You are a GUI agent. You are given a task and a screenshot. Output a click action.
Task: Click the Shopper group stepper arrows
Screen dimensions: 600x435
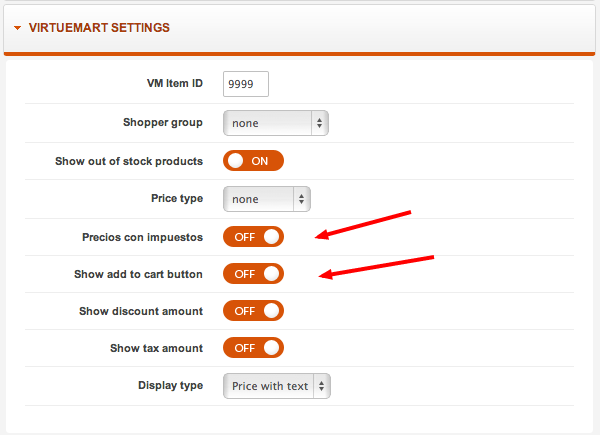320,123
